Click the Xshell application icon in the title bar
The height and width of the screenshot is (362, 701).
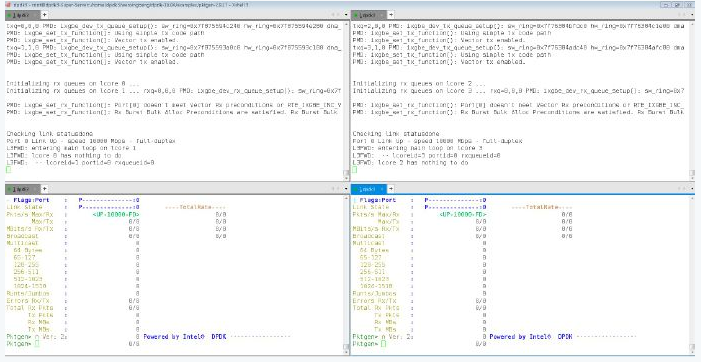coord(8,4)
